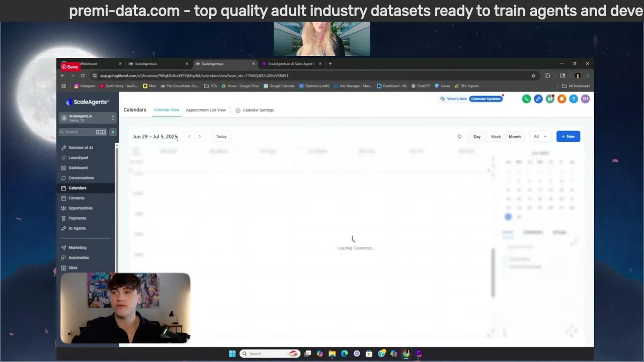Open the Instagram bookmark

coord(85,86)
